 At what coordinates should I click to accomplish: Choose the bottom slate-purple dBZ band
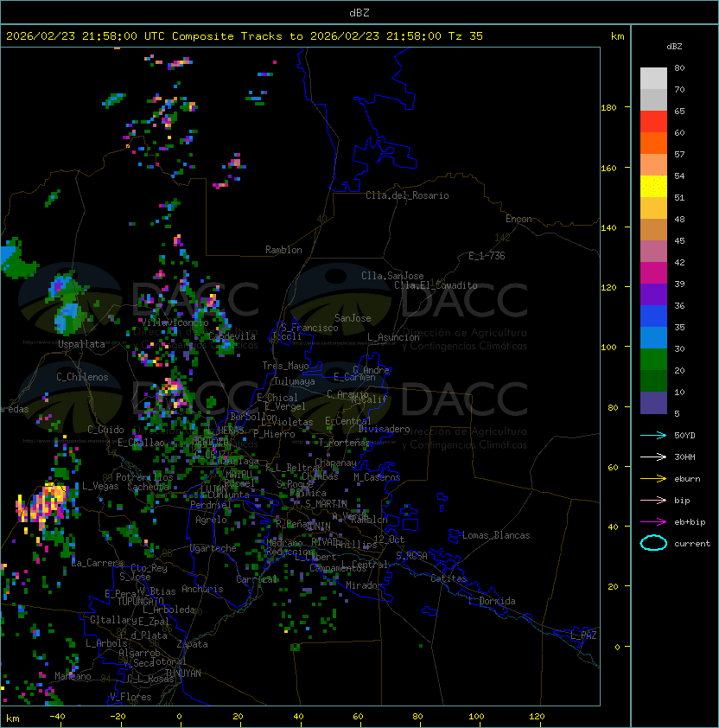(x=653, y=403)
